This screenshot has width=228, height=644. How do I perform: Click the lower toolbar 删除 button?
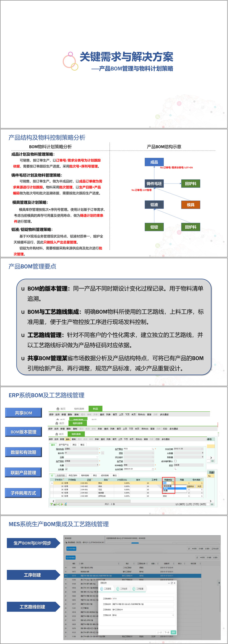pyautogui.click(x=215, y=557)
